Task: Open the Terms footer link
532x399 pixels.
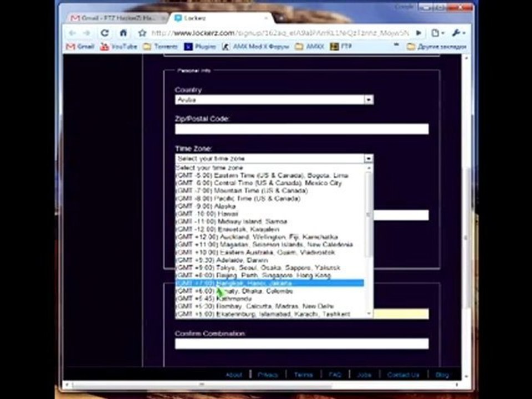Action: click(303, 375)
